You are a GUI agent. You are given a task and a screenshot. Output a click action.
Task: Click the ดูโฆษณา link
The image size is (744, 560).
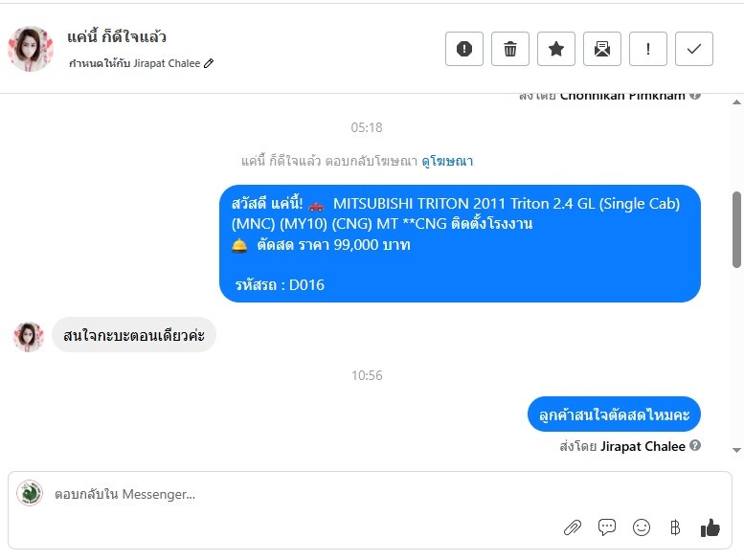point(447,161)
